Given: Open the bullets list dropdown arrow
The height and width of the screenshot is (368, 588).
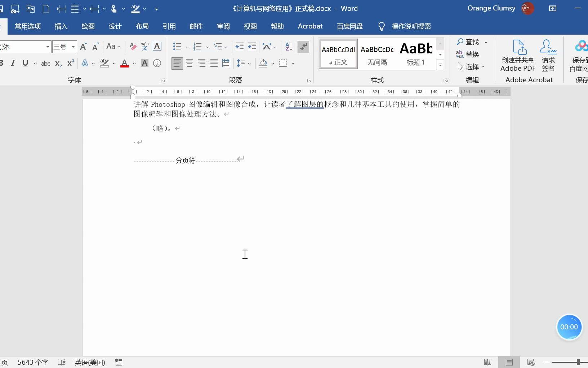Looking at the screenshot, I should tap(186, 47).
